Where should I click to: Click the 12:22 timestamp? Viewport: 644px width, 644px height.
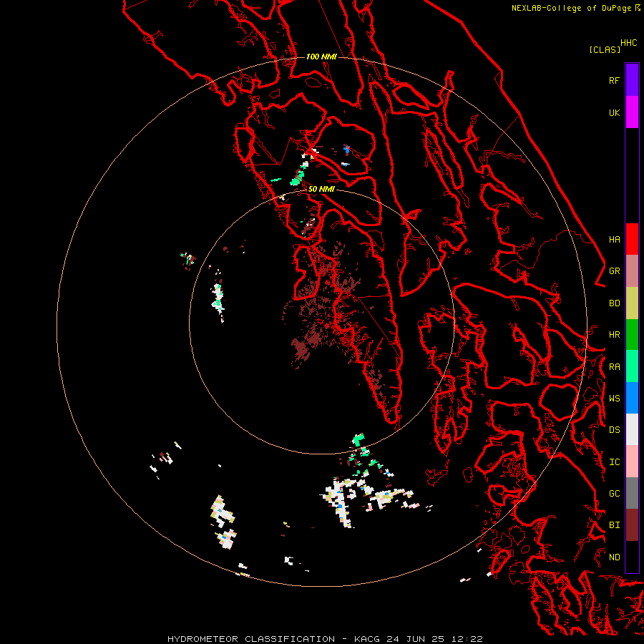(x=466, y=639)
